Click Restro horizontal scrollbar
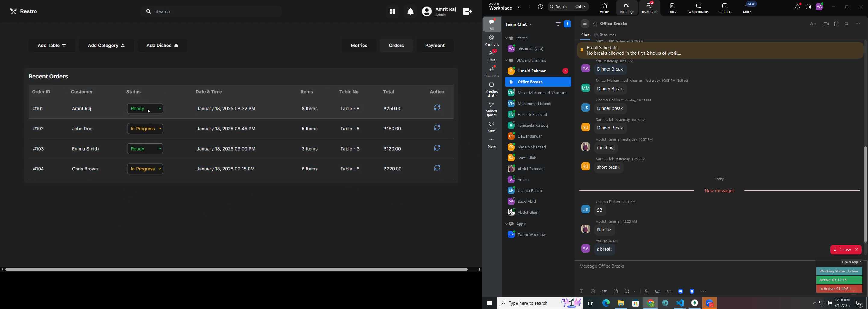 tap(237, 269)
